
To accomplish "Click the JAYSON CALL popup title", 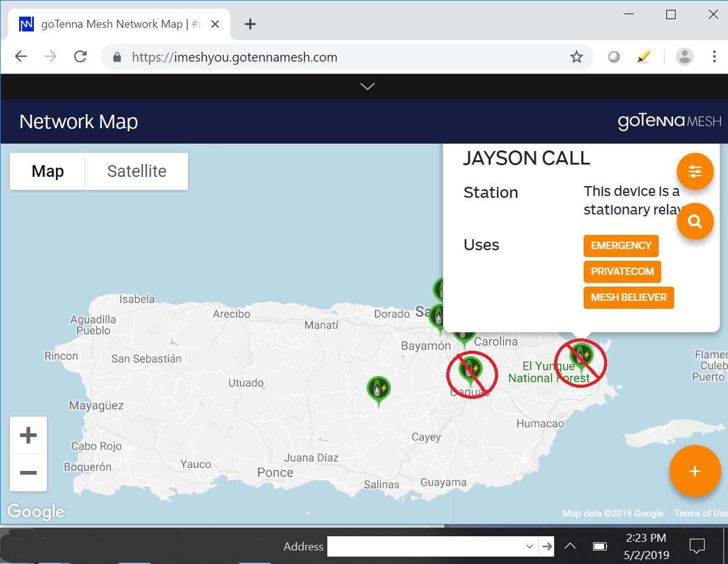I will click(526, 158).
